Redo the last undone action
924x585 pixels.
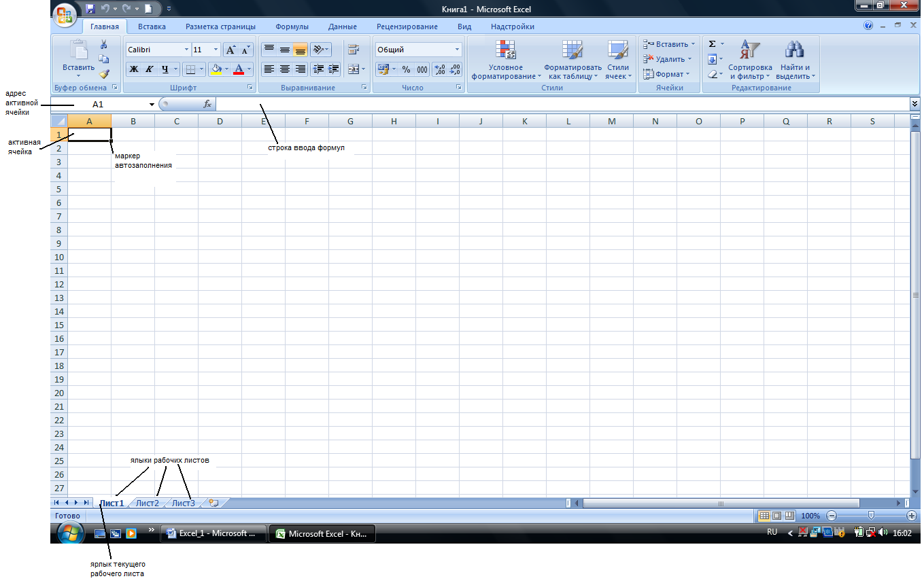tap(126, 10)
